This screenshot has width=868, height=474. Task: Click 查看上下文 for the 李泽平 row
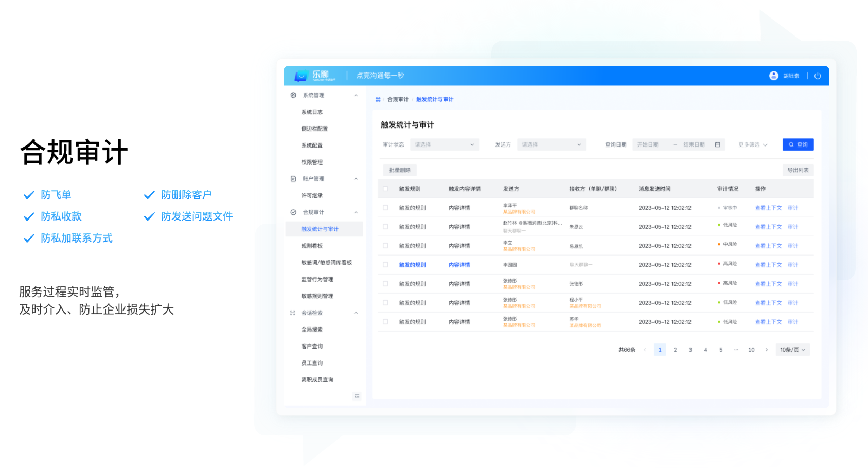[768, 208]
